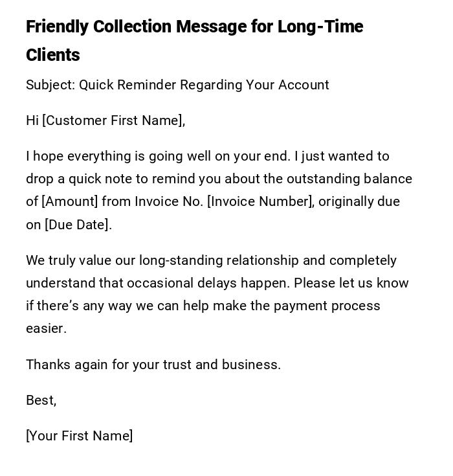
Task: Click the "Subject:" label
Action: [50, 85]
